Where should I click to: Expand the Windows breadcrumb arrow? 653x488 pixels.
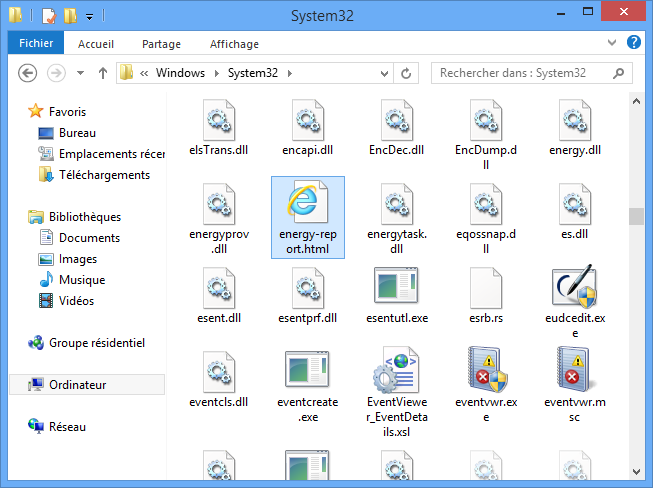pyautogui.click(x=217, y=73)
